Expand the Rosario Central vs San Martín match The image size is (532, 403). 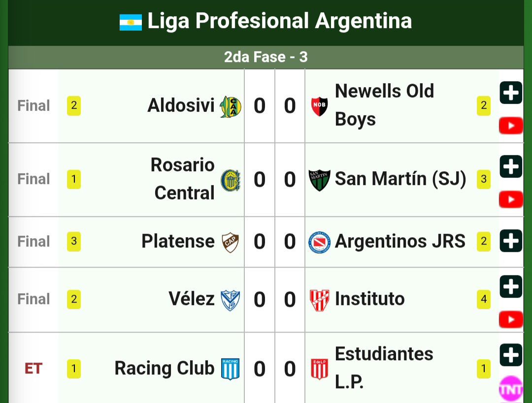511,166
